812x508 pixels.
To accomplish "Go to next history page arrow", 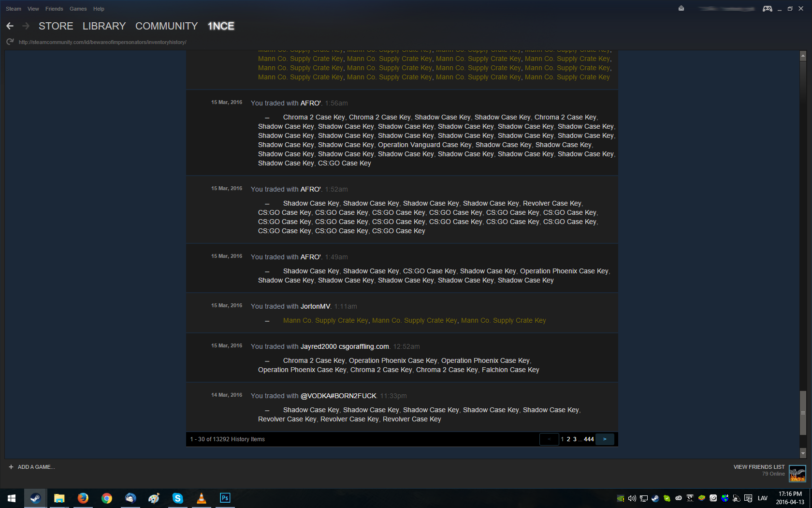I will point(605,439).
